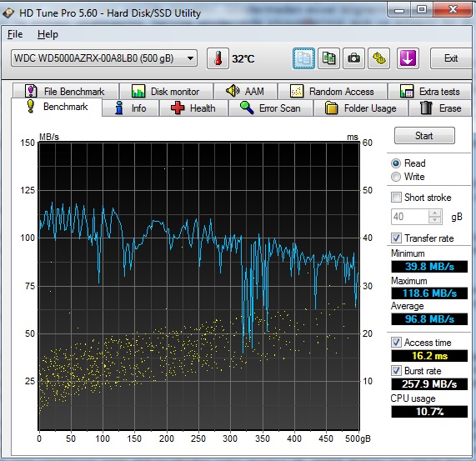This screenshot has width=476, height=461.
Task: Click the short stroke gB input field
Action: pos(410,217)
